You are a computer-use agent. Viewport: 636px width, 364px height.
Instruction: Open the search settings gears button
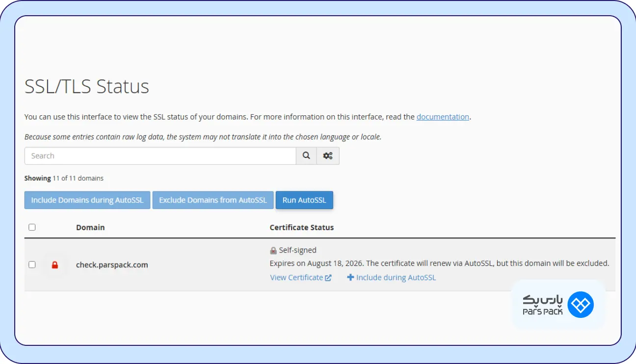328,156
